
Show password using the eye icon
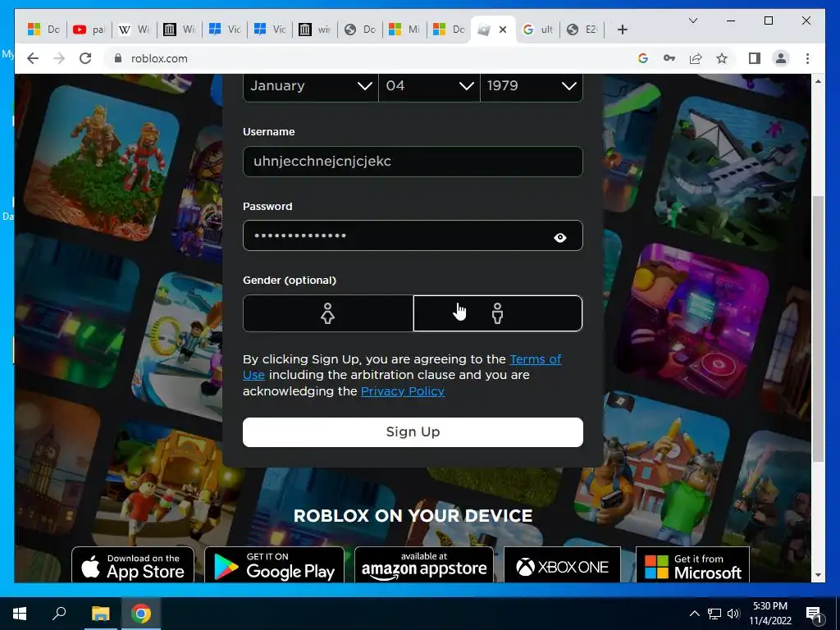[x=559, y=237]
